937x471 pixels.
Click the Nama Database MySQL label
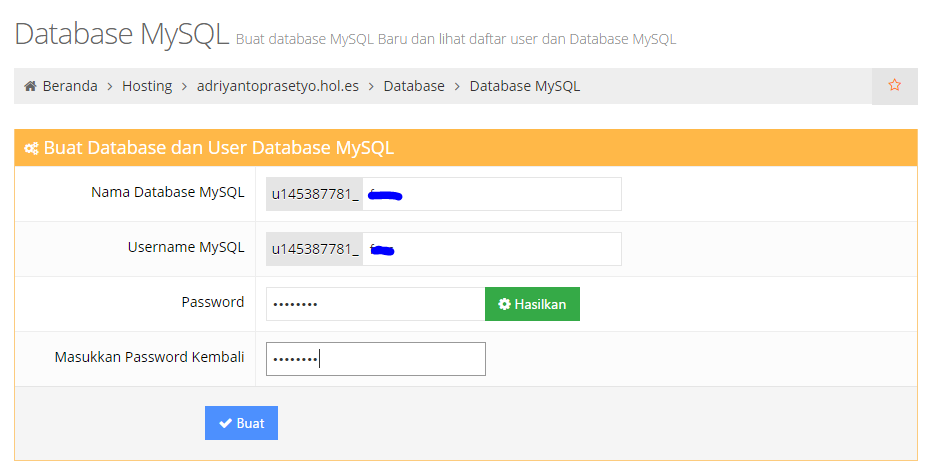coord(168,192)
